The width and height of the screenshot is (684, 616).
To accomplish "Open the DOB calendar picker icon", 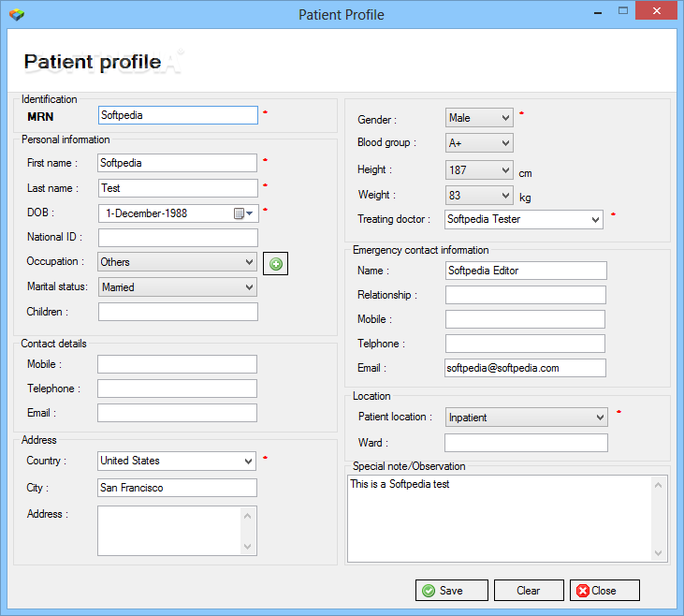I will [x=243, y=213].
